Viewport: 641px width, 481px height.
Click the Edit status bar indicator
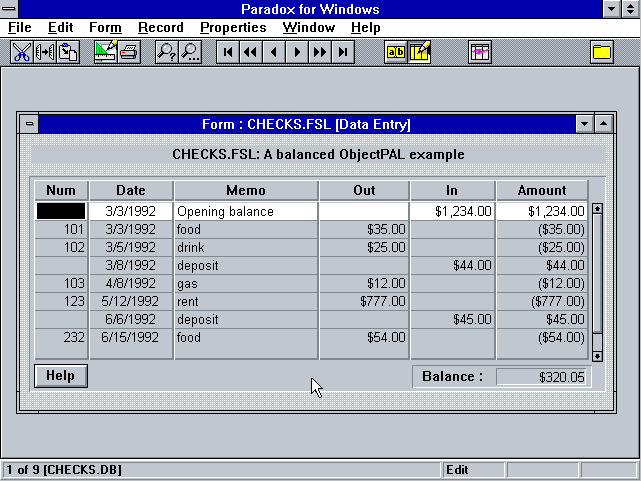[473, 470]
